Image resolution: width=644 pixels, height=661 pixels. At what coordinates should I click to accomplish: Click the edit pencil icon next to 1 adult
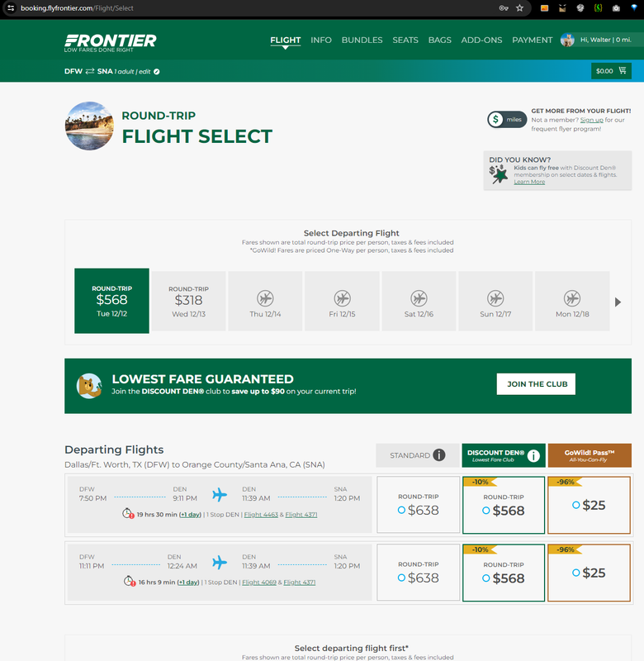(x=157, y=72)
